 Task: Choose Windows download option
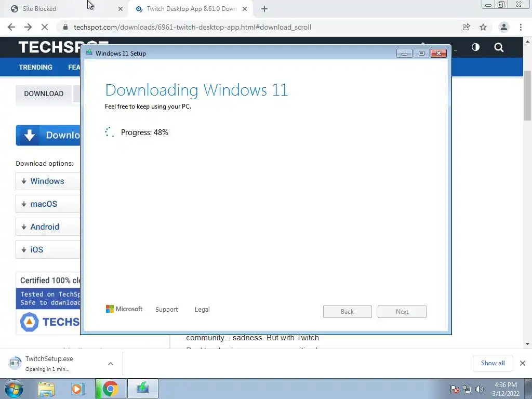pyautogui.click(x=48, y=181)
